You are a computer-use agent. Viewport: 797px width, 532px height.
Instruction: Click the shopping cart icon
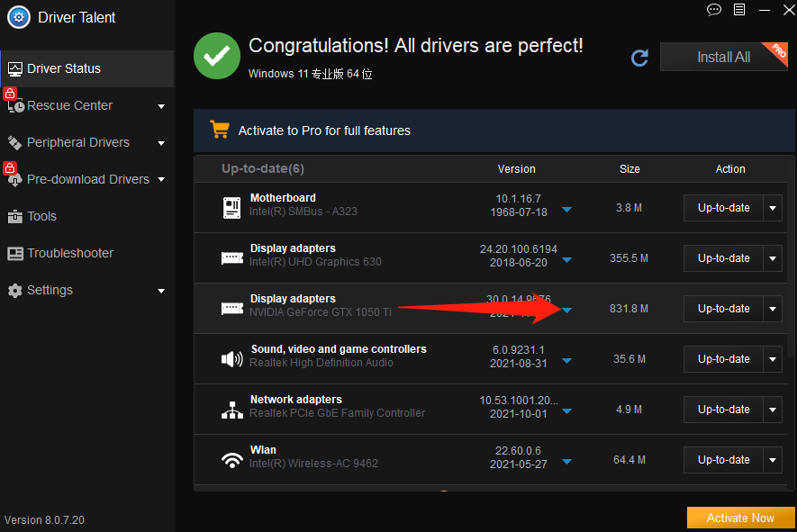click(x=220, y=130)
